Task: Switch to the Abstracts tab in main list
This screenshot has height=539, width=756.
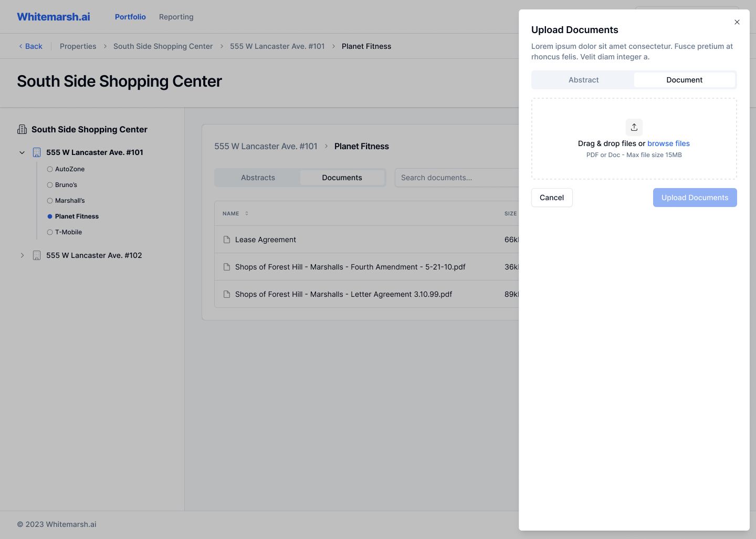Action: [258, 178]
